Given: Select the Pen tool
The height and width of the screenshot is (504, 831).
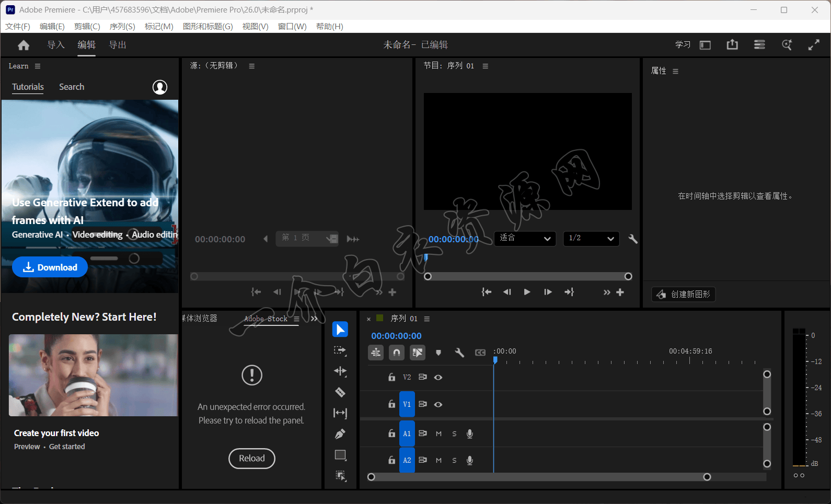Looking at the screenshot, I should [x=340, y=434].
